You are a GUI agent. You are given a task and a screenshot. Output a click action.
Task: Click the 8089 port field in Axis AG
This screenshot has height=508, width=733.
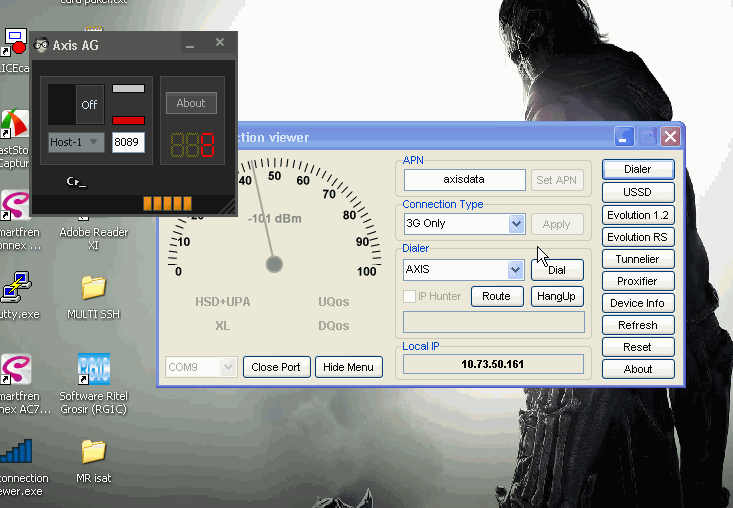click(128, 142)
